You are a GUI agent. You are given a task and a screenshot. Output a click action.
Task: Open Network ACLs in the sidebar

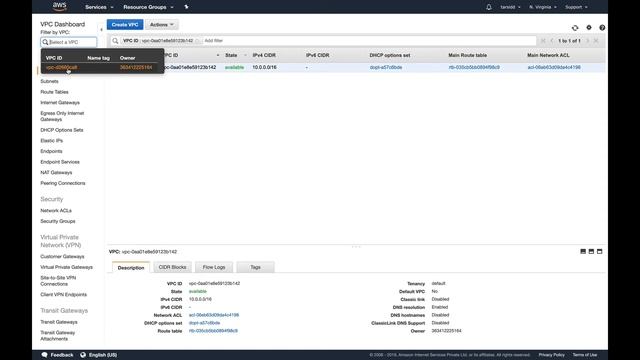[x=56, y=210]
